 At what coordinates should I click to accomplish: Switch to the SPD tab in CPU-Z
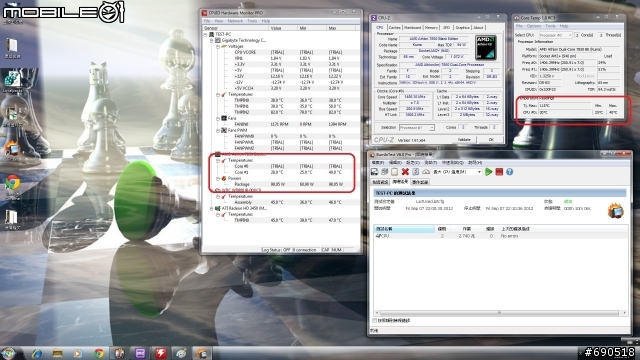point(447,28)
